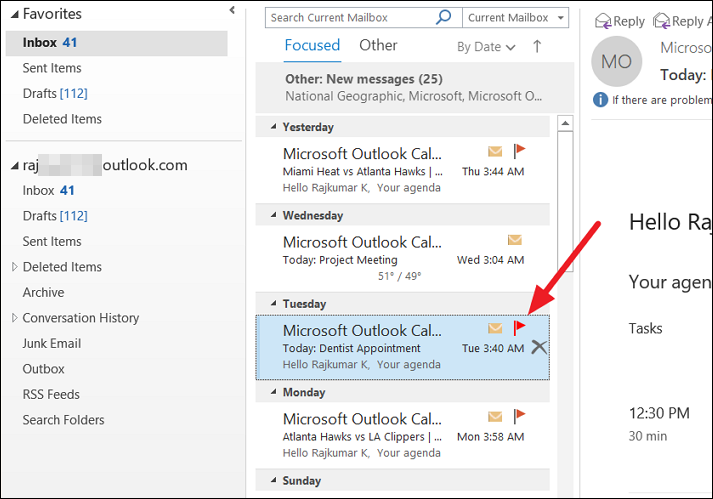This screenshot has height=499, width=713.
Task: Open the RSS Feeds folder
Action: (x=51, y=394)
